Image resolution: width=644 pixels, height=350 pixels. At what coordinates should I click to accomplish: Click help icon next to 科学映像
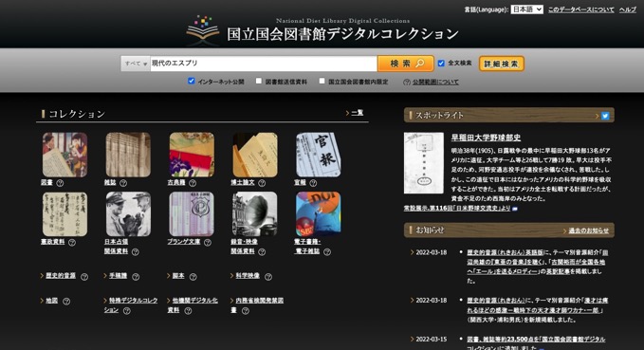point(268,277)
